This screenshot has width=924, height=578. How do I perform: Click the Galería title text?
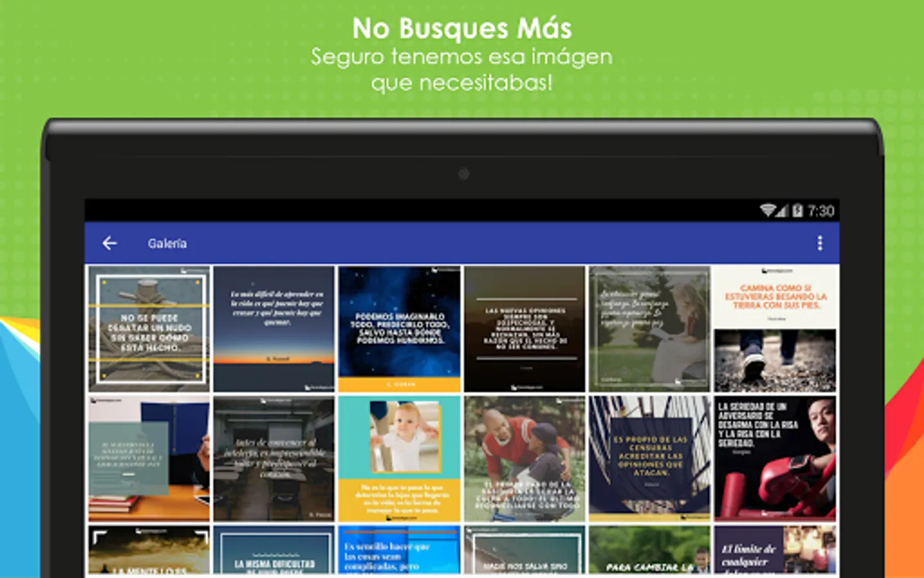click(167, 243)
